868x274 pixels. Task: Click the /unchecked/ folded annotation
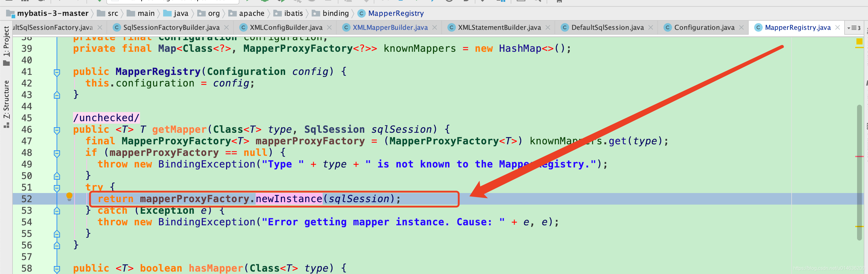coord(106,118)
